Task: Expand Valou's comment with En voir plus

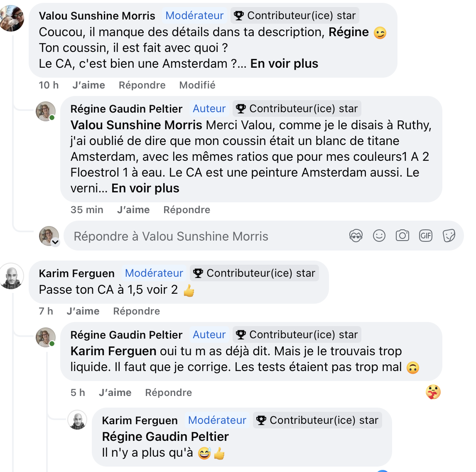Action: tap(284, 64)
